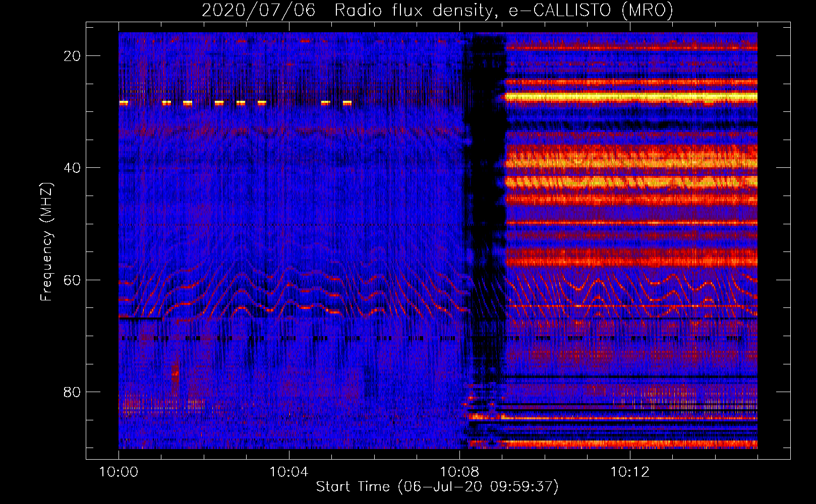Click the '60' frequency tick label
816x504 pixels.
(x=72, y=280)
